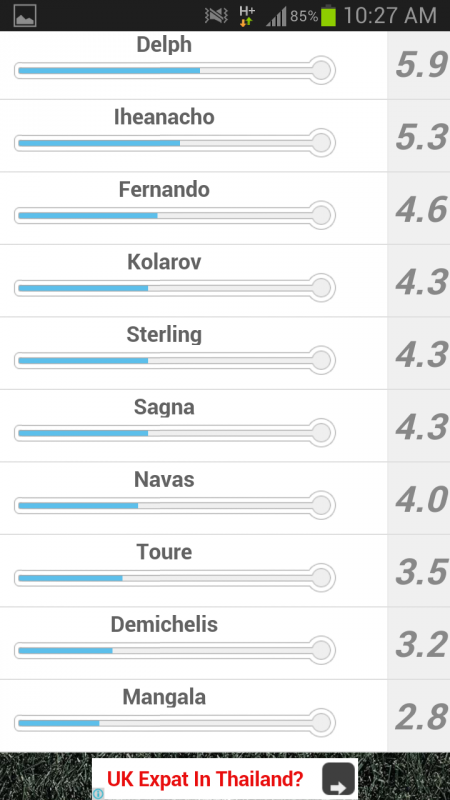Click the Fernando slider knob
The height and width of the screenshot is (800, 450).
point(321,215)
